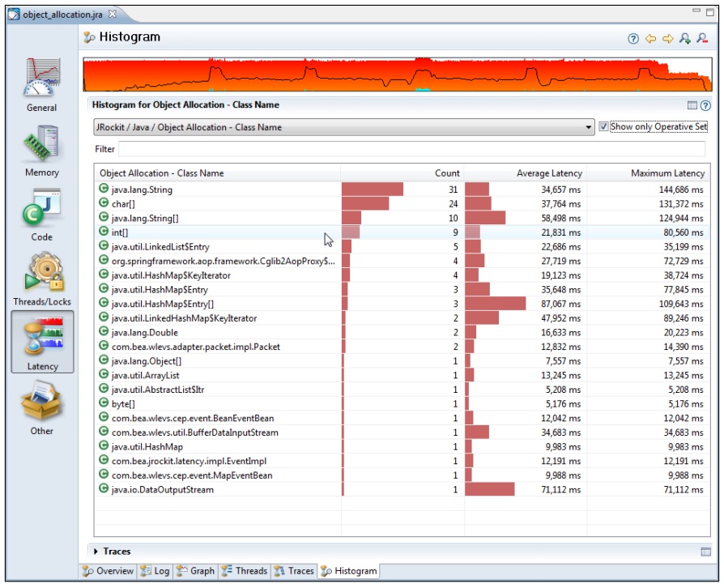Select the Code section icon
The image size is (724, 588).
point(41,210)
